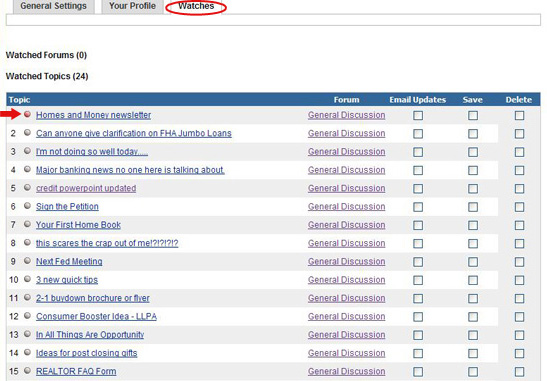Check Delete for Major banking news topic
The height and width of the screenshot is (381, 547).
519,170
